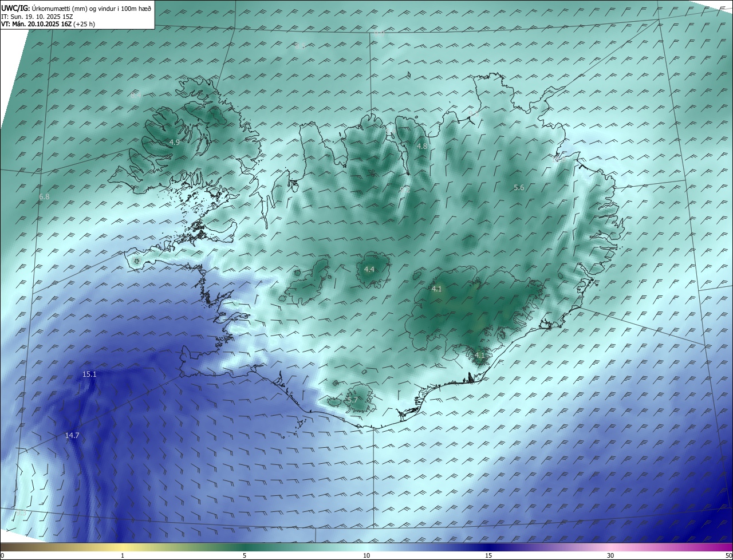Image resolution: width=733 pixels, height=560 pixels.
Task: Click the legend tick labeled 50
Action: click(728, 555)
